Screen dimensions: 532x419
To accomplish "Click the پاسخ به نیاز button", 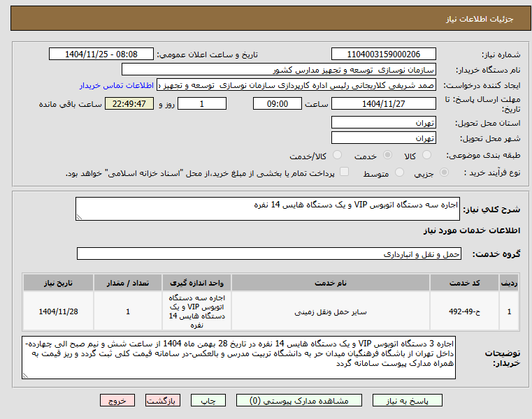I will [x=407, y=400].
